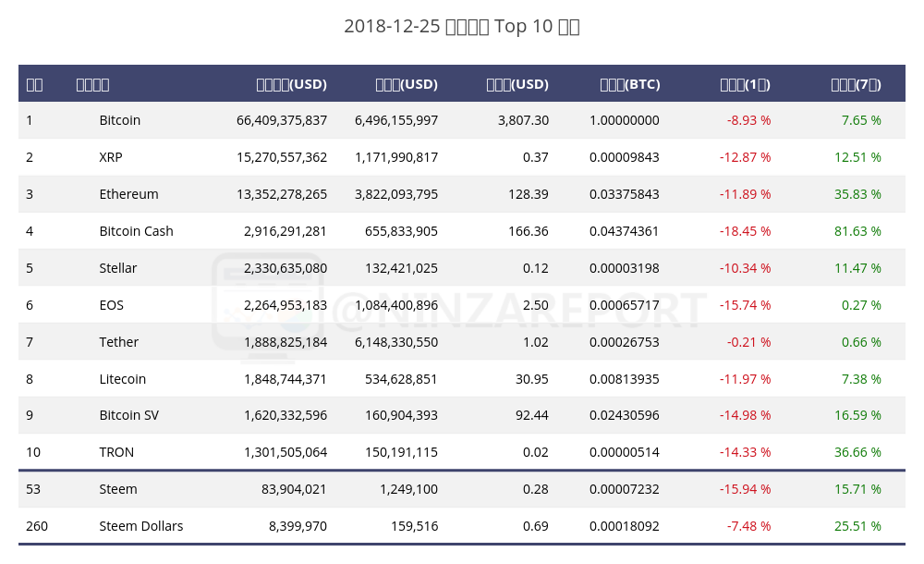Select the "XRP" name cell
The height and width of the screenshot is (564, 924).
tap(111, 157)
